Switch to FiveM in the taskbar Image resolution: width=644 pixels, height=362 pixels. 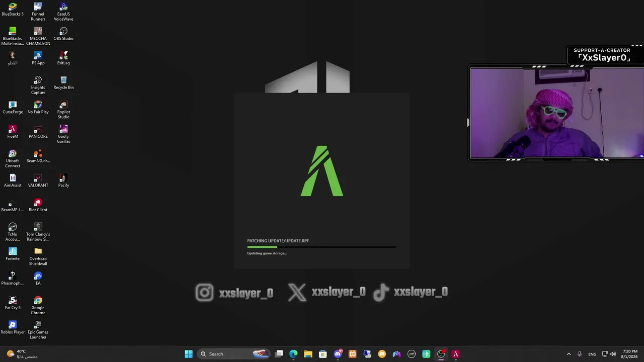tap(456, 354)
